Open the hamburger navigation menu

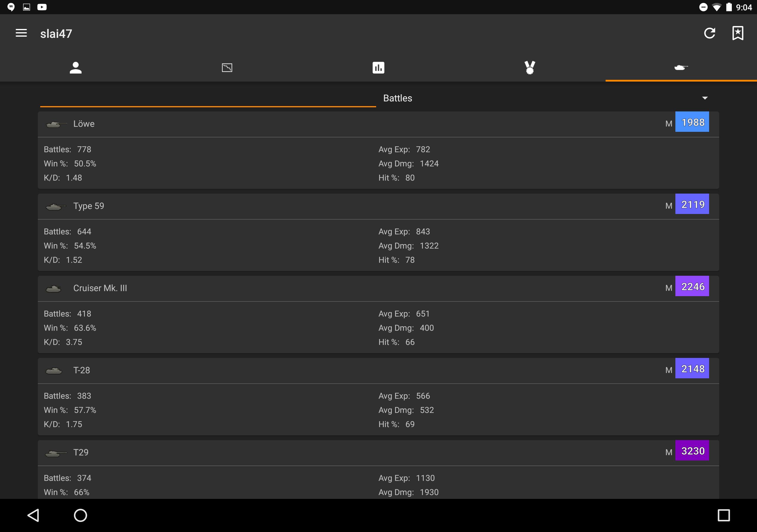(x=21, y=33)
